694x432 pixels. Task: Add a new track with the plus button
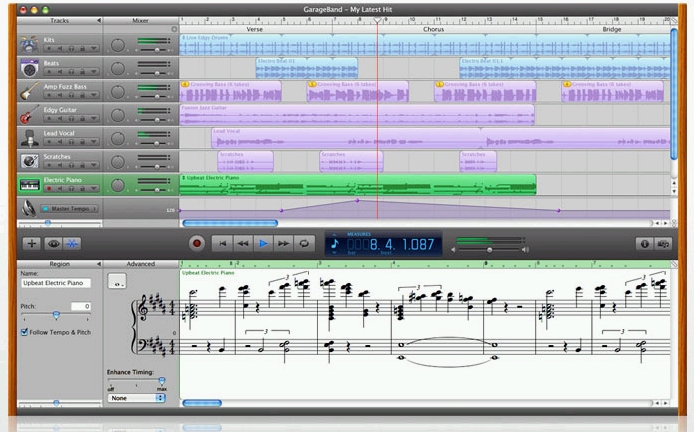(x=31, y=243)
